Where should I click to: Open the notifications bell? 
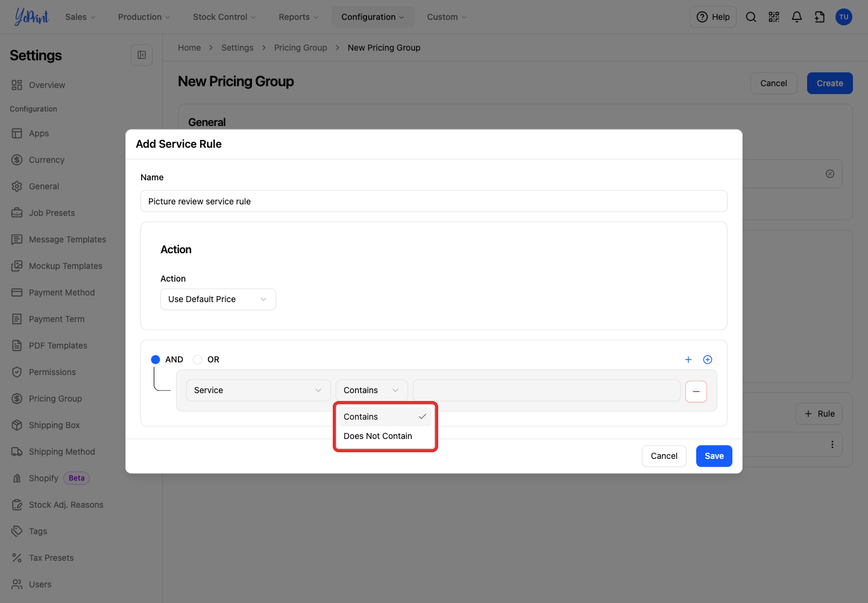click(x=797, y=17)
